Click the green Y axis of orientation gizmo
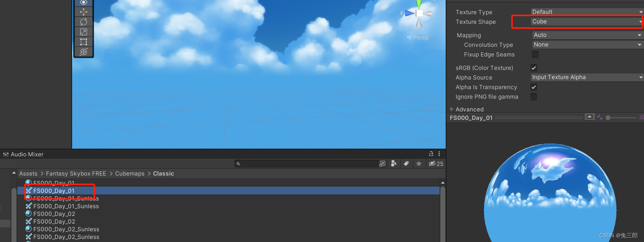This screenshot has height=242, width=644. coord(419,4)
